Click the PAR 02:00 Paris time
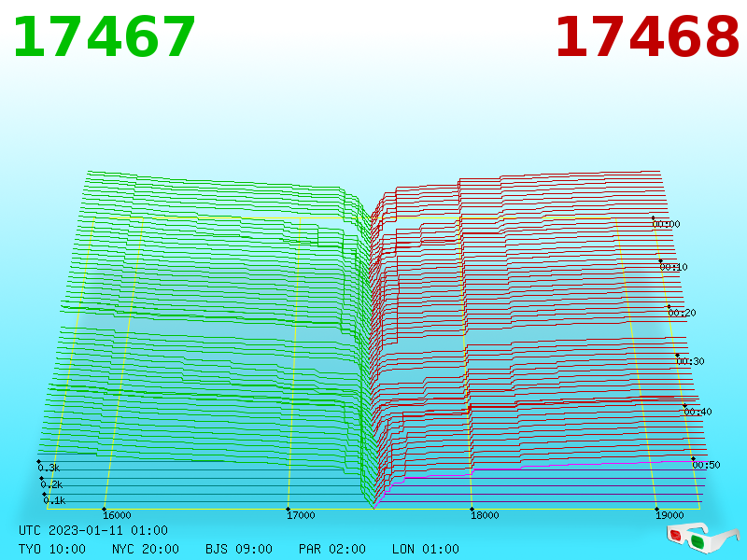The width and height of the screenshot is (747, 560). pos(332,549)
